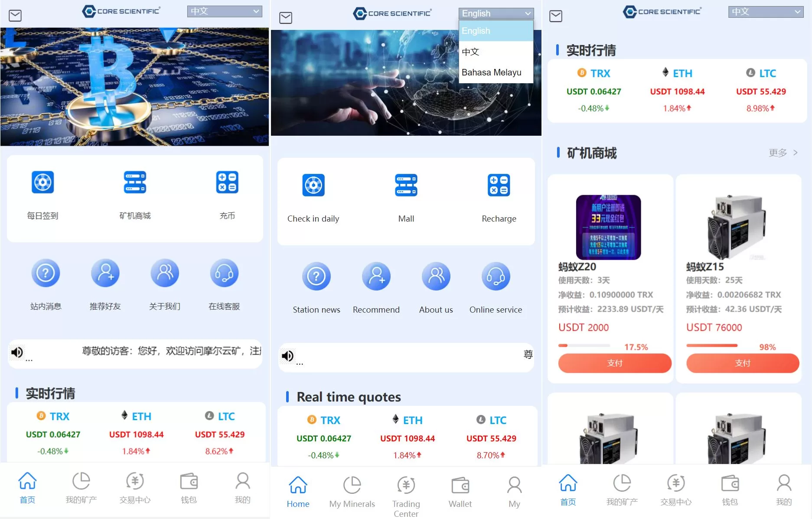Open the About us icon
This screenshot has height=519, width=812.
(x=436, y=276)
